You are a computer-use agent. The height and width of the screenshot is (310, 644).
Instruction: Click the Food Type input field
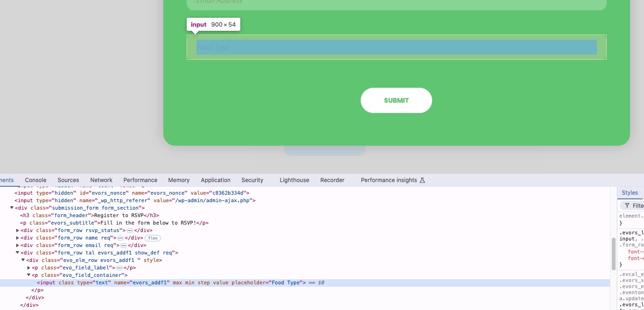[396, 47]
